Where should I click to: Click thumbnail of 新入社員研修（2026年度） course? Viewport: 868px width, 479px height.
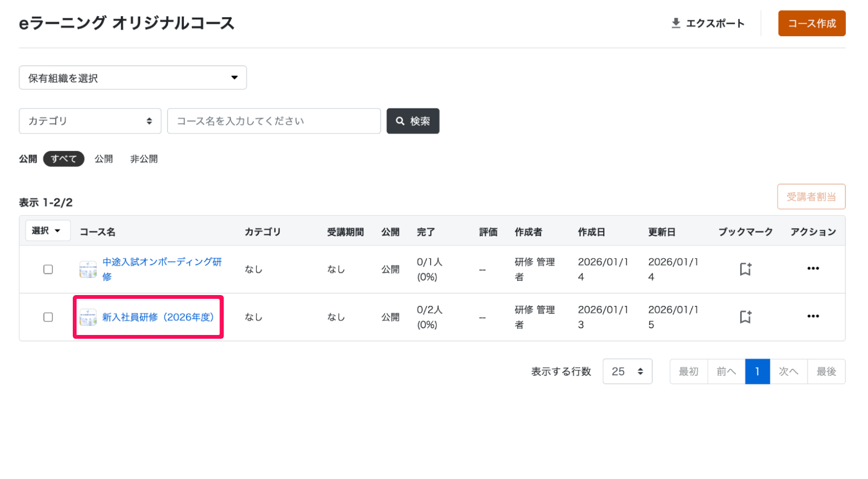pos(88,317)
